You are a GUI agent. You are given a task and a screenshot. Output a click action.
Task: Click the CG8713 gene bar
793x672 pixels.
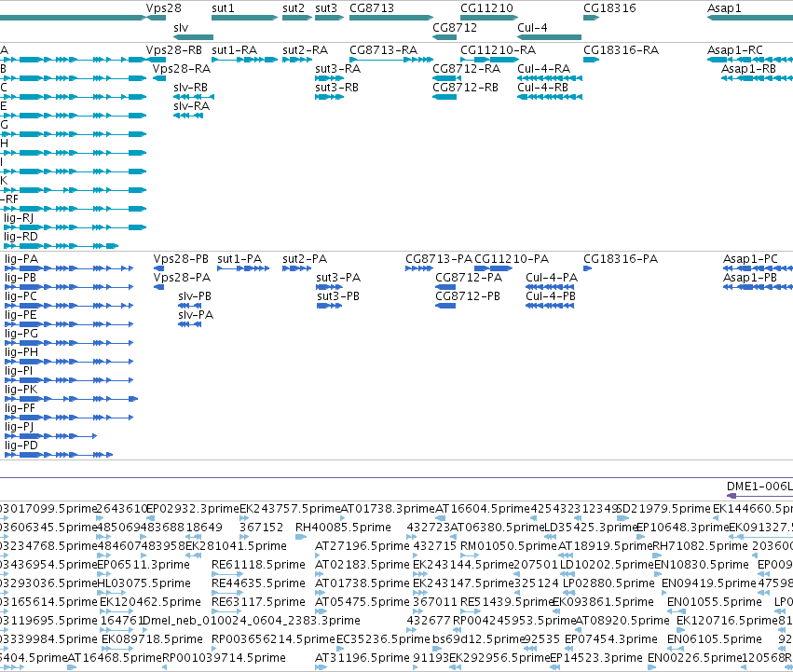(x=391, y=18)
